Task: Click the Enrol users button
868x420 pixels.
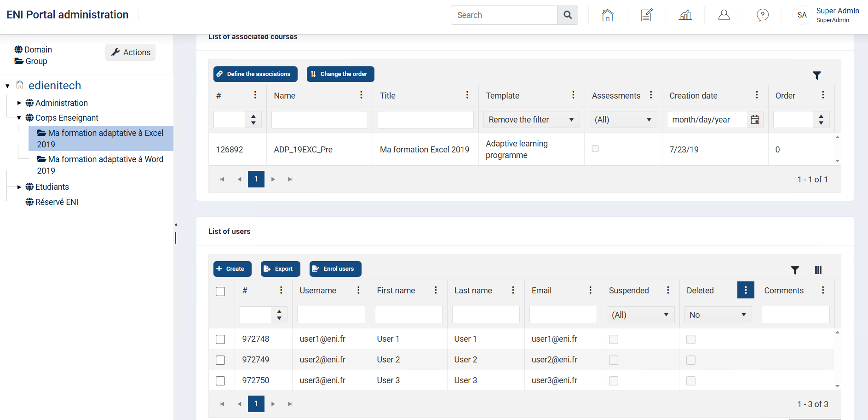Action: click(335, 269)
